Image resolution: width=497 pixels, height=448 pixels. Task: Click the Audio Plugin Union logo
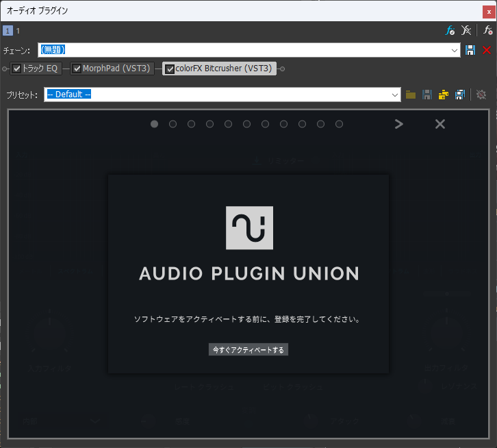click(249, 228)
